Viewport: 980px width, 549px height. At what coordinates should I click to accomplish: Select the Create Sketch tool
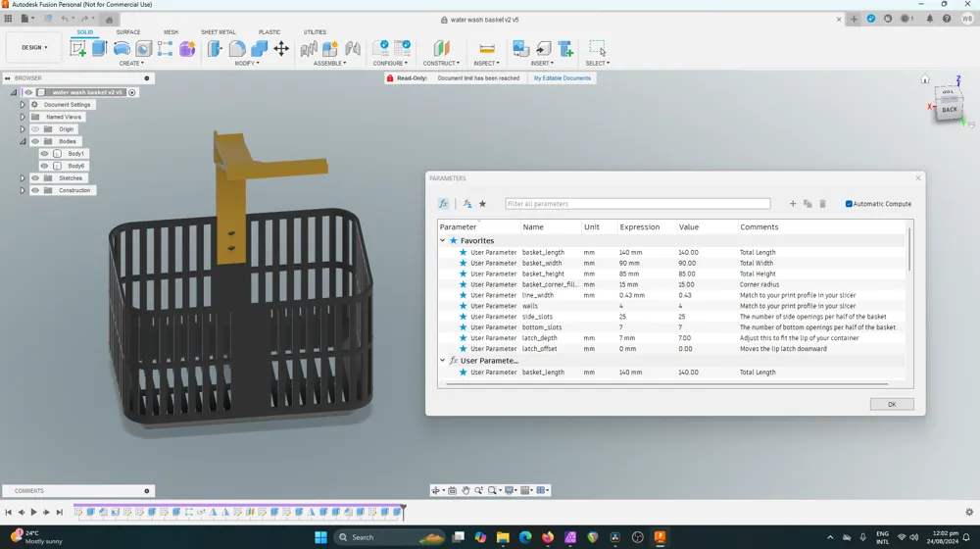point(78,48)
